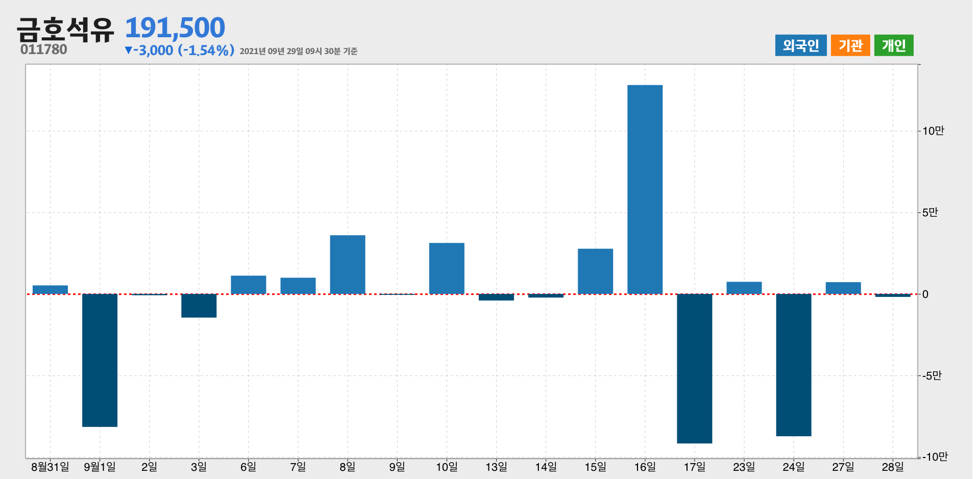
Task: Click the bar for 8월31일
Action: coord(50,290)
